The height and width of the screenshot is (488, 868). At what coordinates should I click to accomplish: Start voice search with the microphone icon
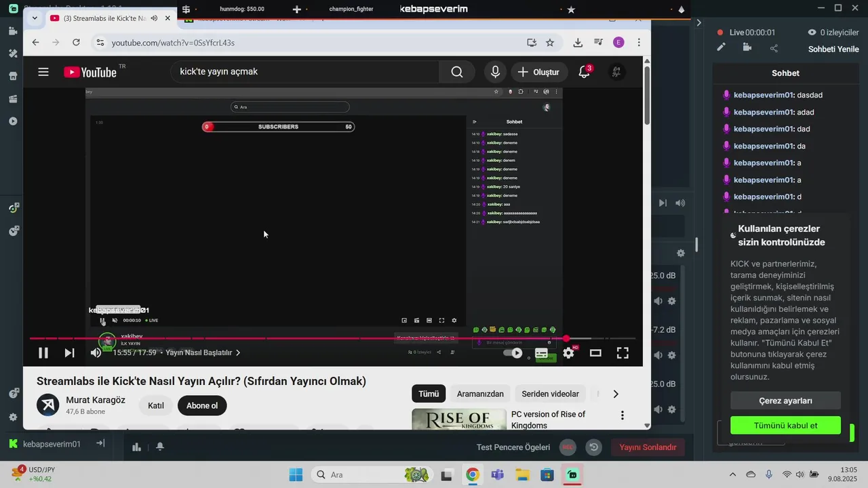(496, 72)
